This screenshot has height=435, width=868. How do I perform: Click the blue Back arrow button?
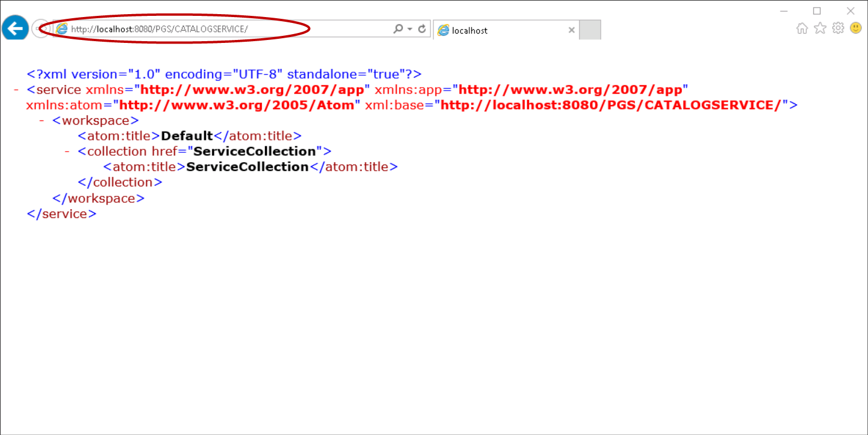[x=15, y=28]
